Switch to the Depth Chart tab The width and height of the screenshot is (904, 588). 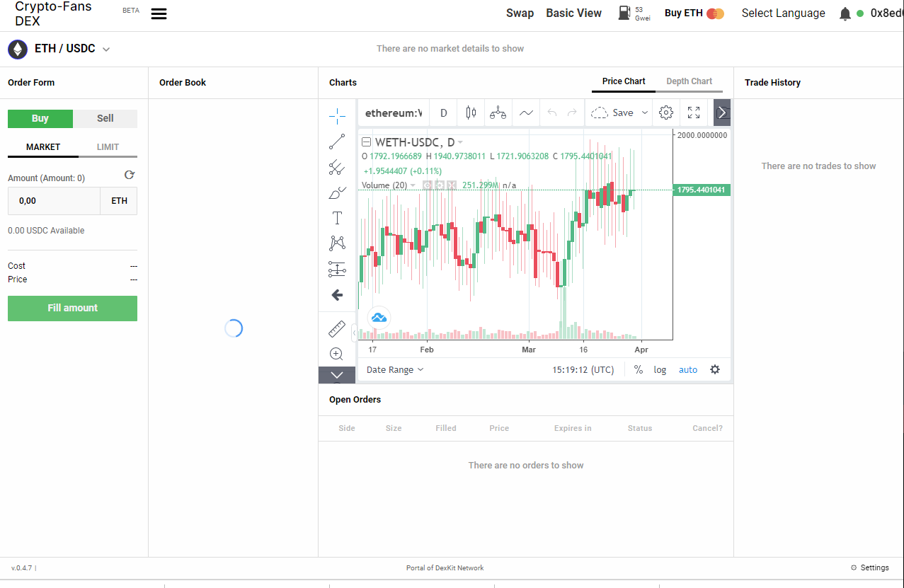pyautogui.click(x=690, y=81)
